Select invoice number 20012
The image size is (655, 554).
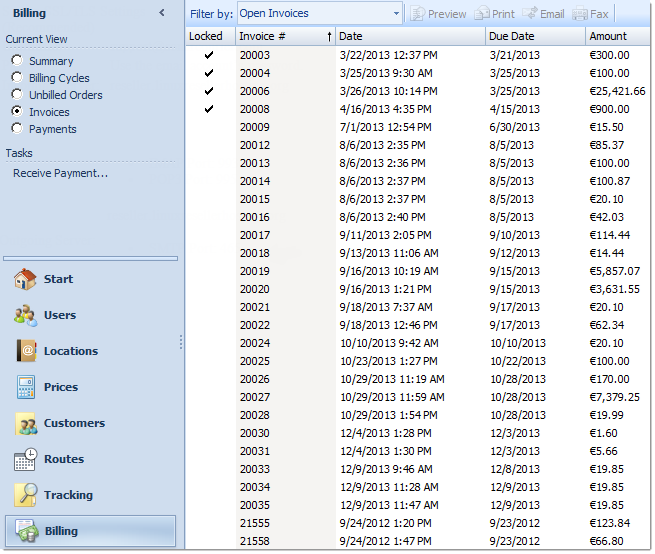[x=255, y=145]
